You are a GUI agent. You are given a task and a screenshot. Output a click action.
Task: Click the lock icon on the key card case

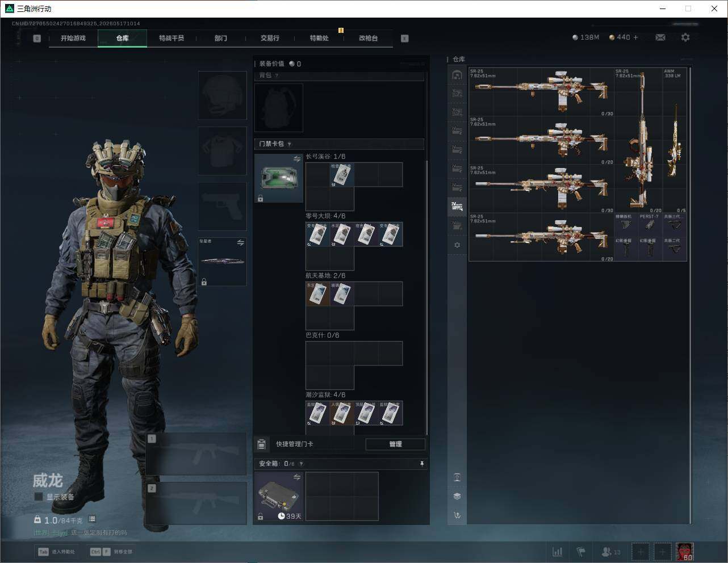pyautogui.click(x=260, y=198)
